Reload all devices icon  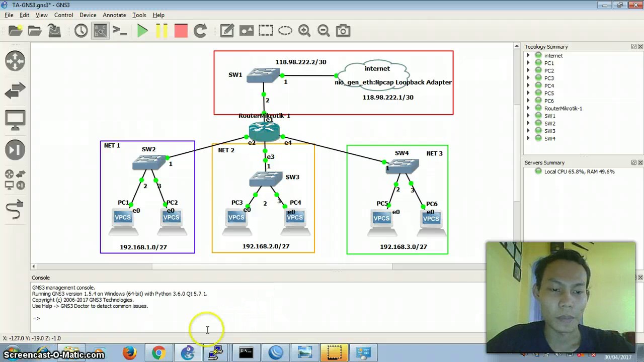tap(200, 31)
